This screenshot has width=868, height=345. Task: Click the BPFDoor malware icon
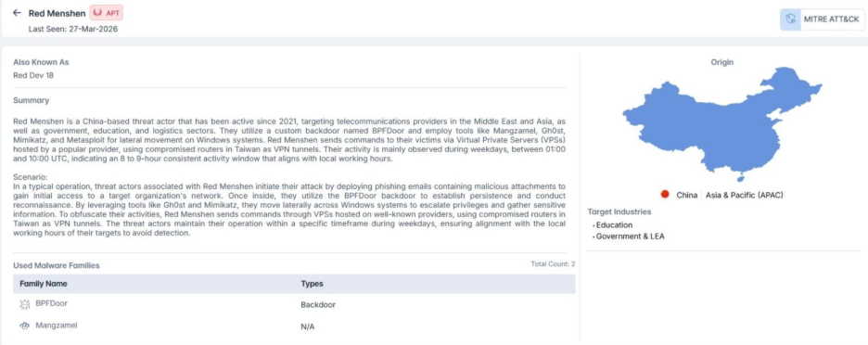[x=24, y=304]
